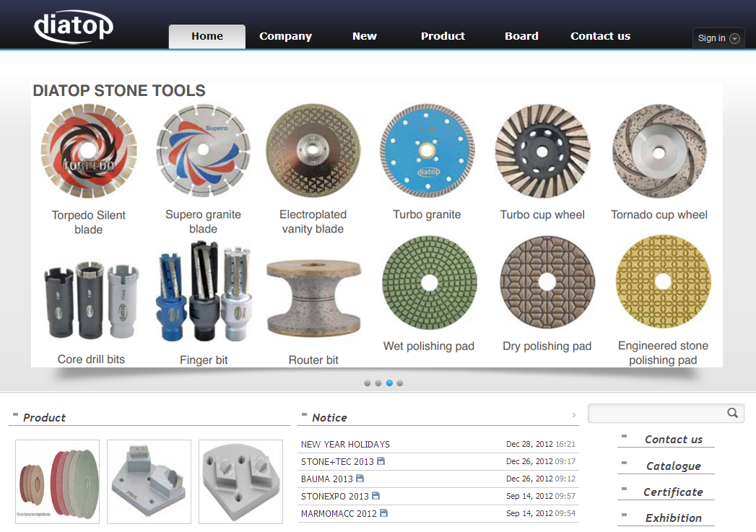Click the diatop logo

[73, 25]
